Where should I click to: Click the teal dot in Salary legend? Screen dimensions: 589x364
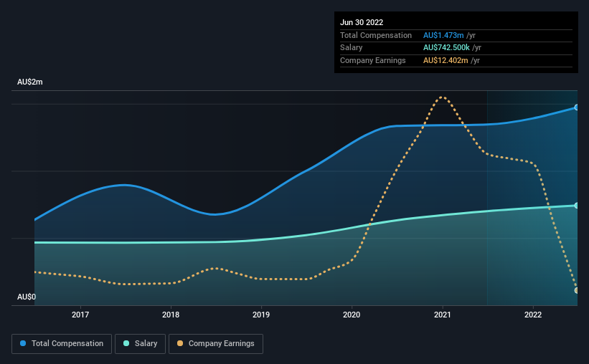click(126, 343)
